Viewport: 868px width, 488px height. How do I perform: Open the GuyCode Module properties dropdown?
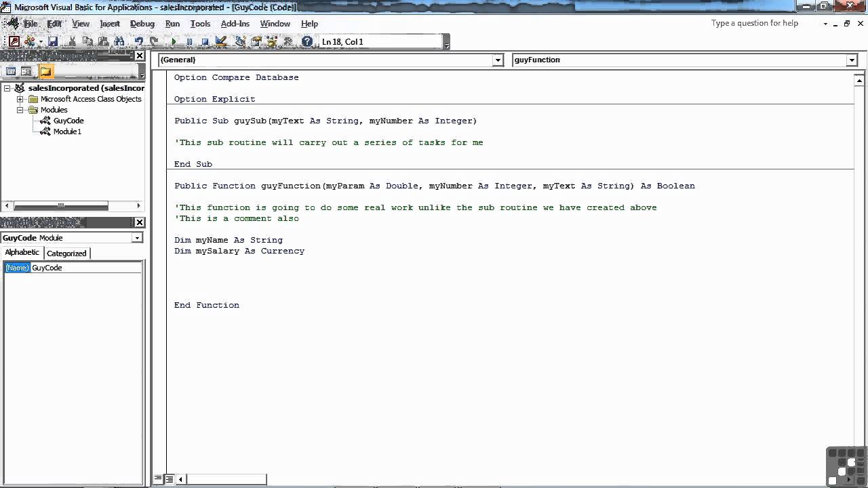(x=137, y=238)
